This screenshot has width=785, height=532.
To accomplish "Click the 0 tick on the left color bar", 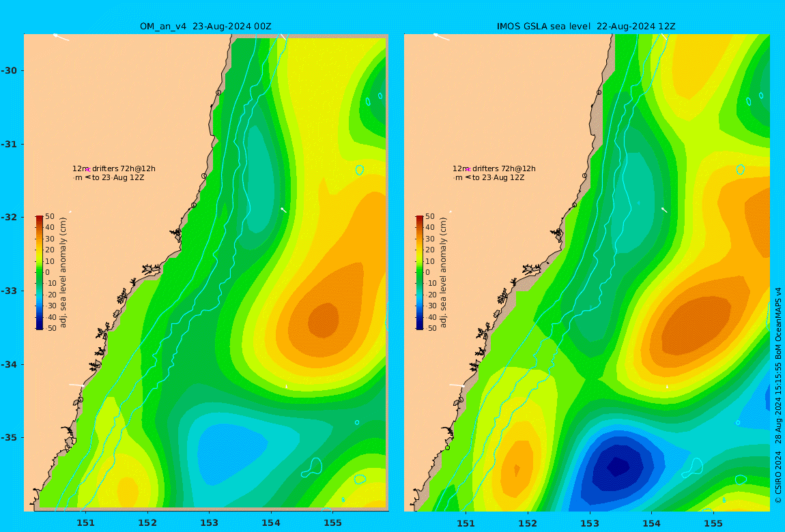I will 48,273.
